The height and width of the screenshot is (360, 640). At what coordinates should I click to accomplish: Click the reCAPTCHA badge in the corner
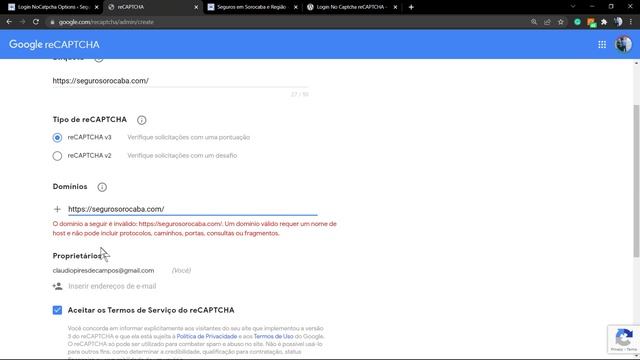(x=624, y=339)
